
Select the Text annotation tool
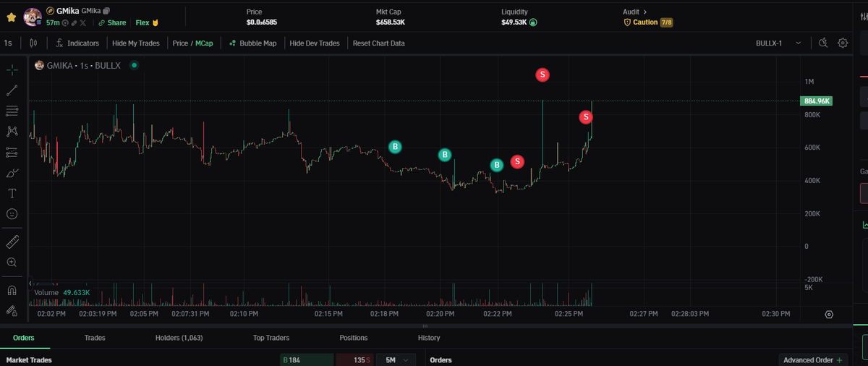tap(12, 193)
